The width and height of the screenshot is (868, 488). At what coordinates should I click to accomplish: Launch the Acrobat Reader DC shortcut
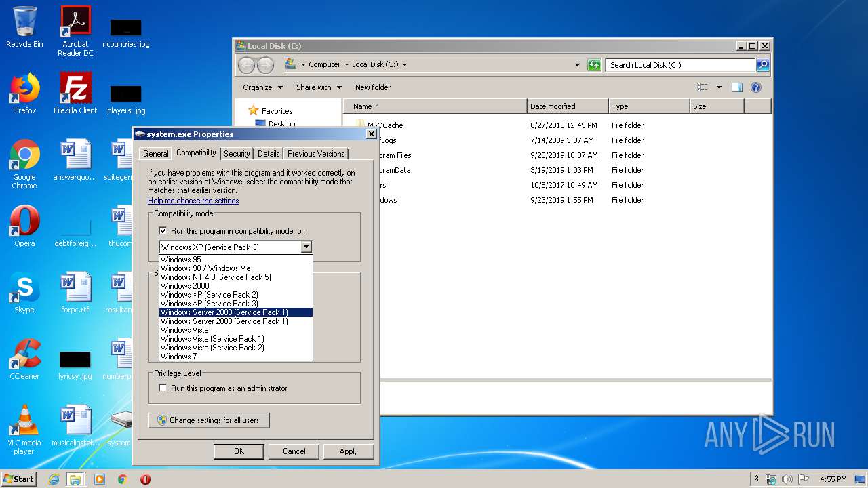pos(75,31)
